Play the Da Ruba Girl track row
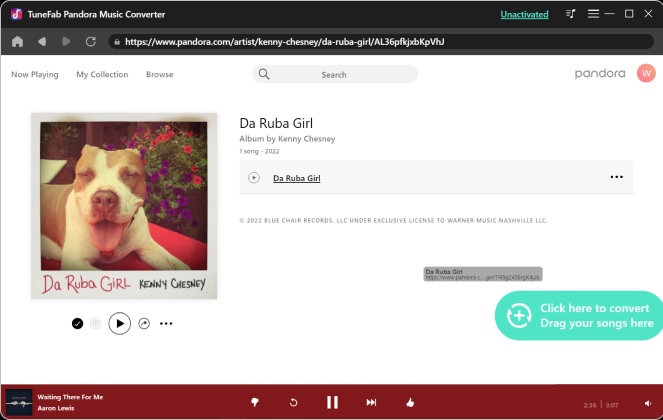The width and height of the screenshot is (663, 420). 254,178
